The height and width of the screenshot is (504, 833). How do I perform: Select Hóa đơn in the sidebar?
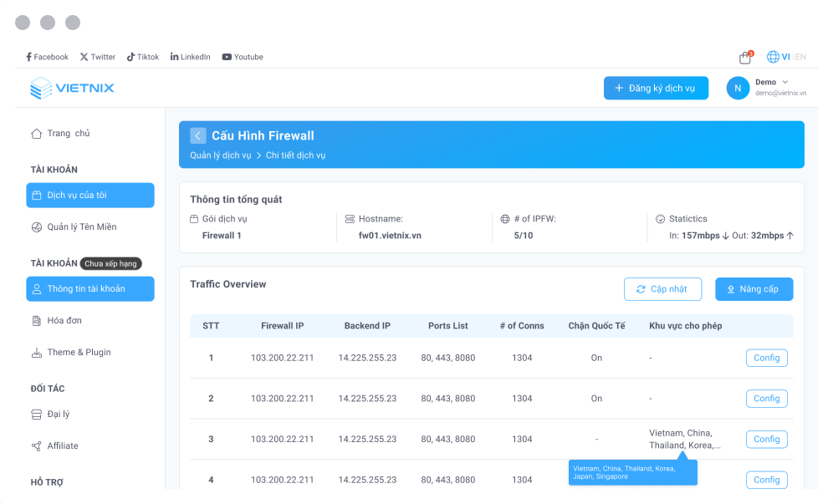pyautogui.click(x=64, y=320)
